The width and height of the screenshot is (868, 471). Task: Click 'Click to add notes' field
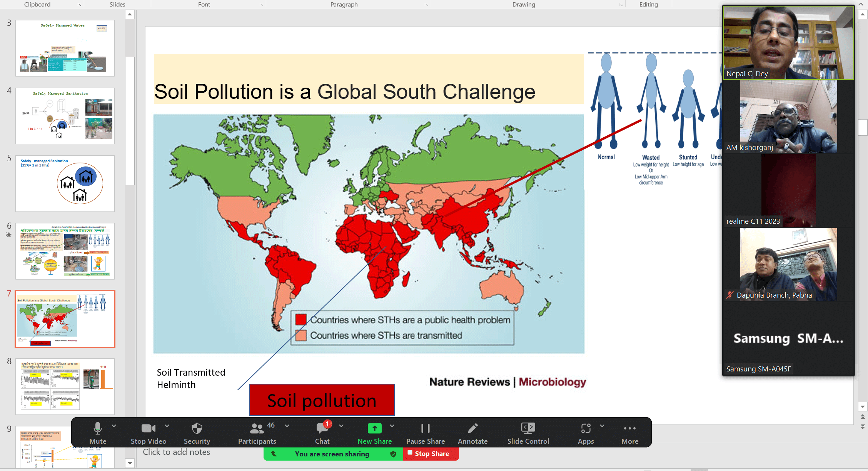[x=177, y=452]
